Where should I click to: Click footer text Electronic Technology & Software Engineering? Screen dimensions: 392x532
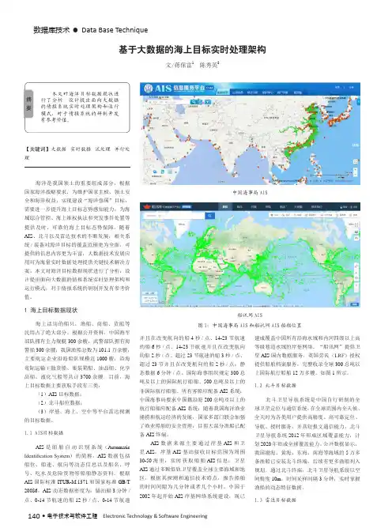click(155, 516)
